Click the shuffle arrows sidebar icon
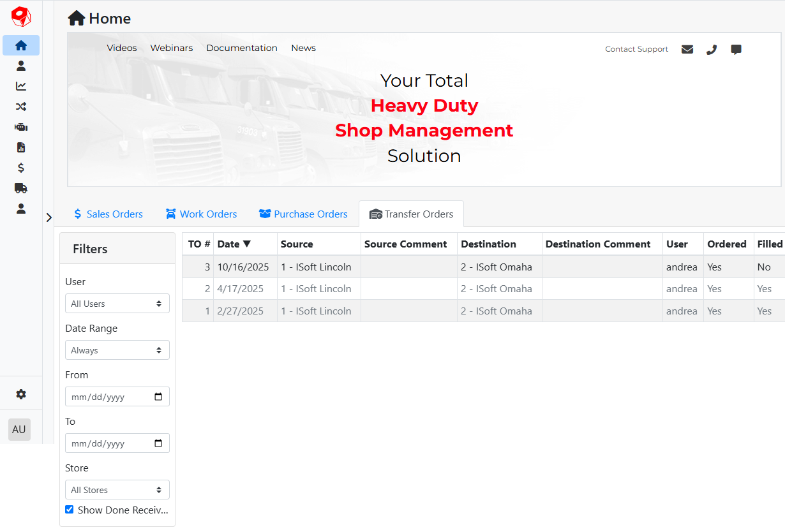Image resolution: width=785 pixels, height=532 pixels. pos(21,107)
